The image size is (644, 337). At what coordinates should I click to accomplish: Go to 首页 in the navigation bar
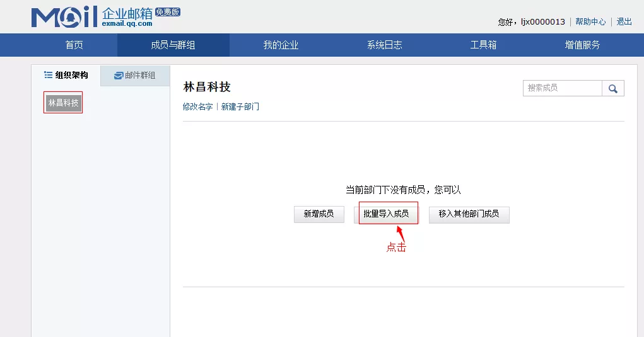tap(74, 45)
